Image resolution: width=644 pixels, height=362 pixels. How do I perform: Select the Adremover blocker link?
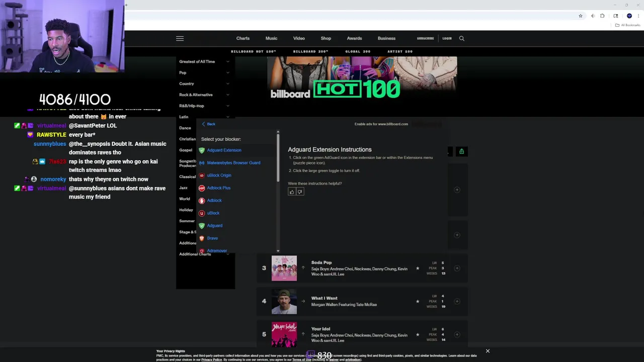[x=217, y=250]
